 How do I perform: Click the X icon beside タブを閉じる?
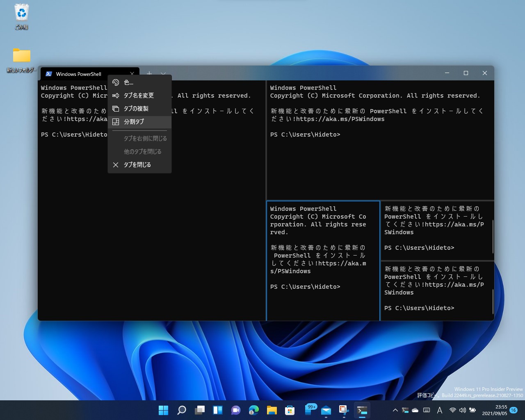coord(116,165)
